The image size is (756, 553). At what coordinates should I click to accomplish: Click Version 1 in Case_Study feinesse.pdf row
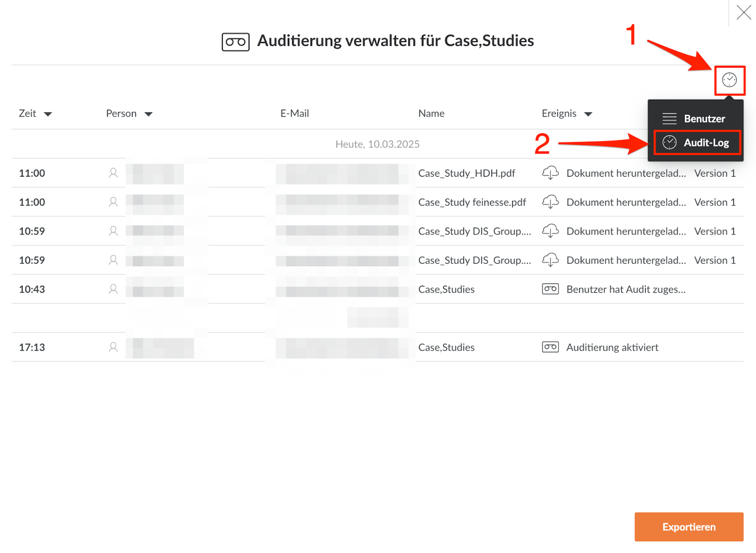pos(714,203)
